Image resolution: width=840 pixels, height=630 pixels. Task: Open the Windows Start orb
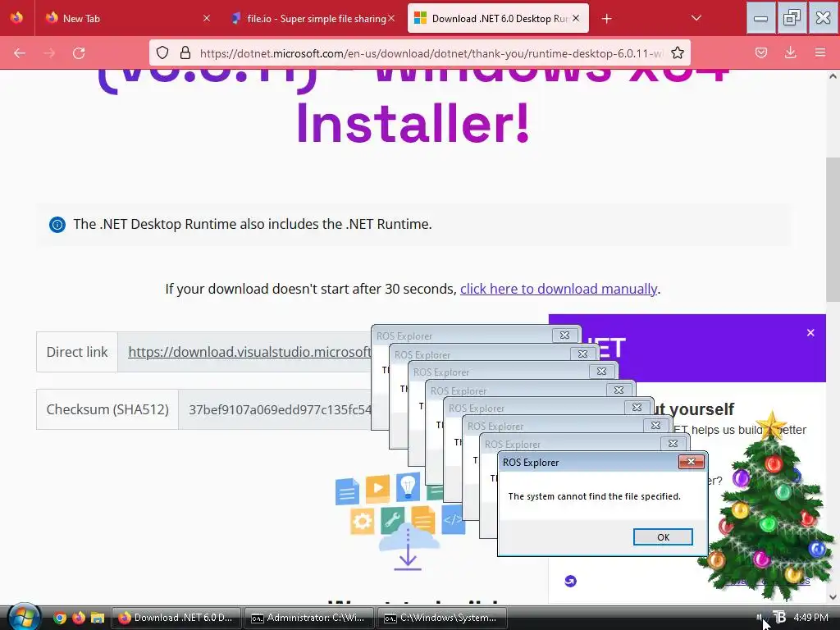24,617
